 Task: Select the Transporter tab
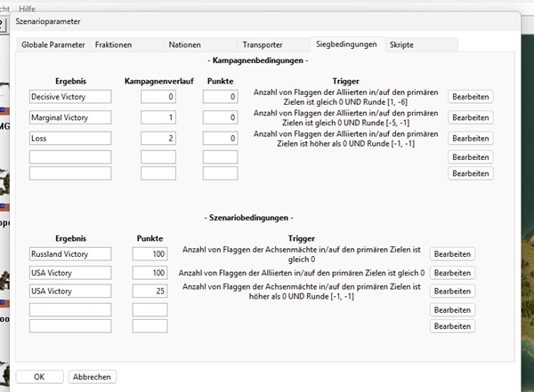[x=273, y=45]
